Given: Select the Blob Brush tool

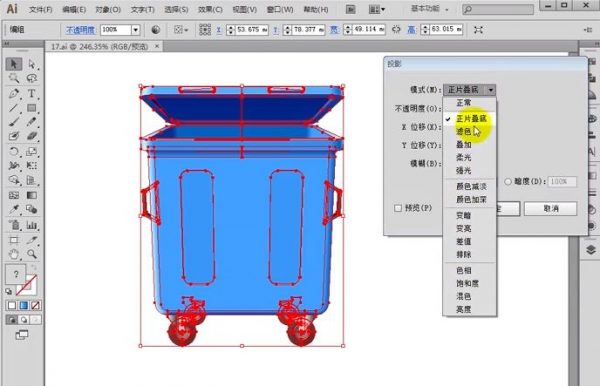Looking at the screenshot, I should point(14,136).
